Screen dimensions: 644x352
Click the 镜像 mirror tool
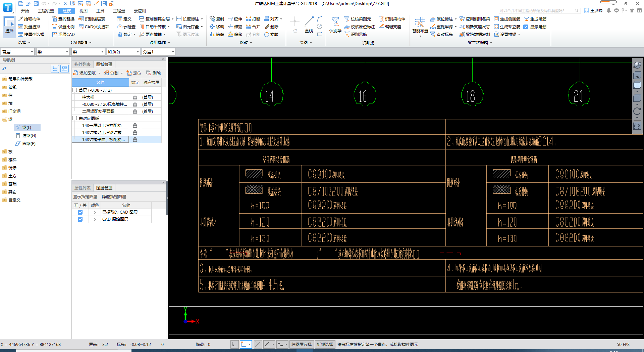(x=217, y=34)
